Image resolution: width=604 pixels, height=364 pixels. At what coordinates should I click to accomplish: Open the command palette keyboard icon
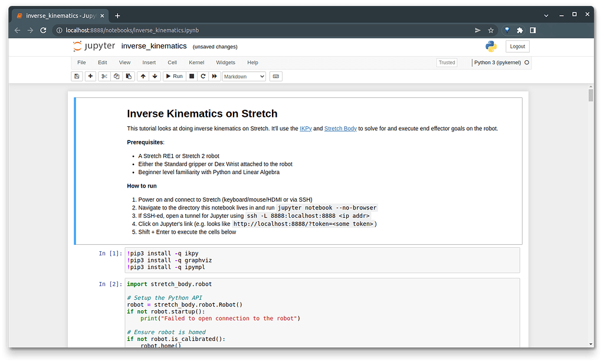[276, 76]
